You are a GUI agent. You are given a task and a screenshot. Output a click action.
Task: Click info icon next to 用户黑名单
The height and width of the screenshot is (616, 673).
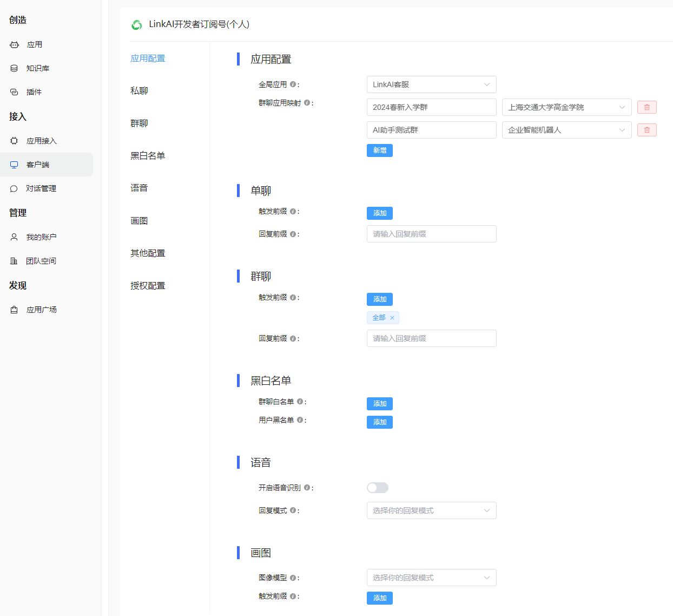[x=300, y=420]
